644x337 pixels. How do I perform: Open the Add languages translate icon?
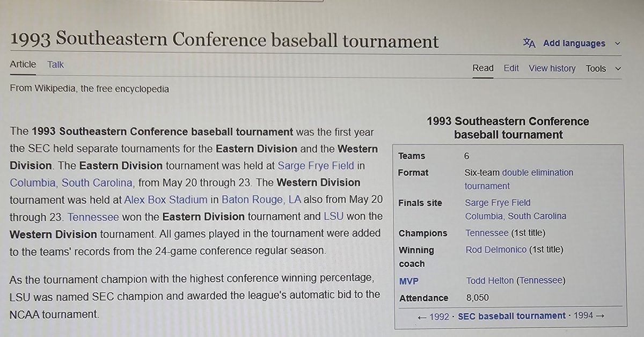click(x=529, y=44)
